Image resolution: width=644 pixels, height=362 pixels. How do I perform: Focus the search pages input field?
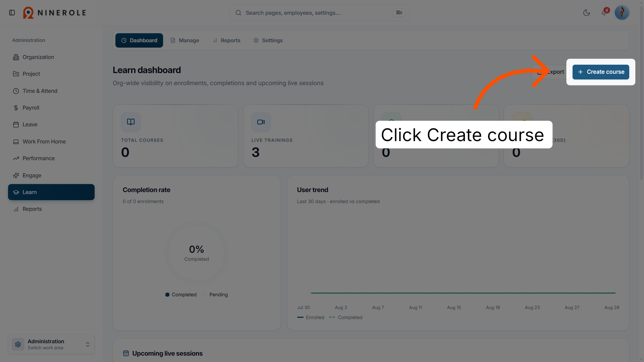319,13
